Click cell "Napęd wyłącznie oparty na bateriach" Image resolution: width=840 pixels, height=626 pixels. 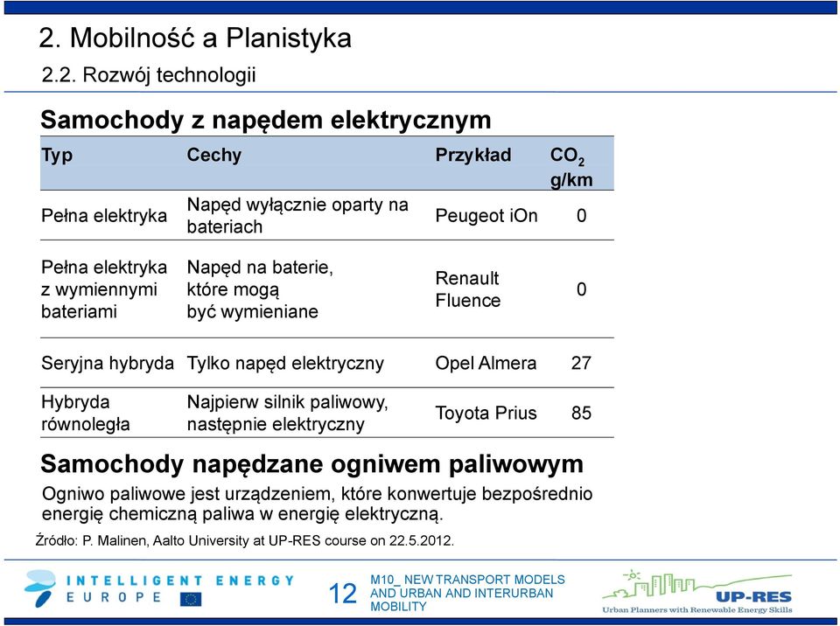point(297,215)
